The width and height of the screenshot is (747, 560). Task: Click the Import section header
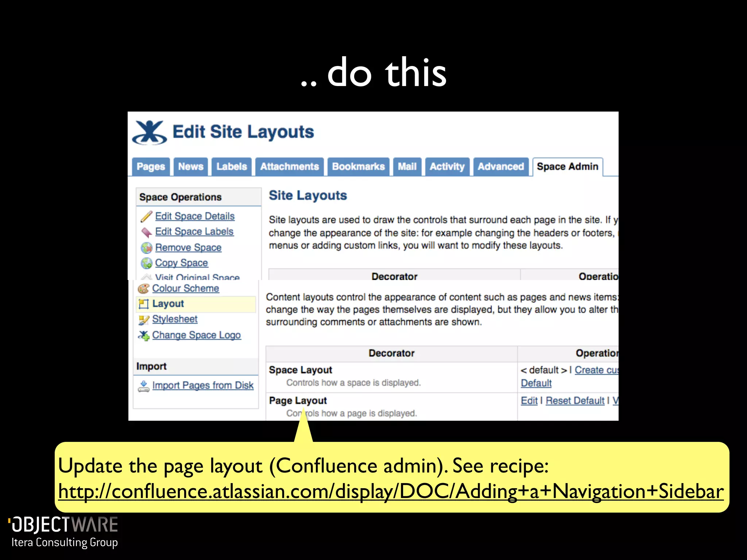coord(196,366)
